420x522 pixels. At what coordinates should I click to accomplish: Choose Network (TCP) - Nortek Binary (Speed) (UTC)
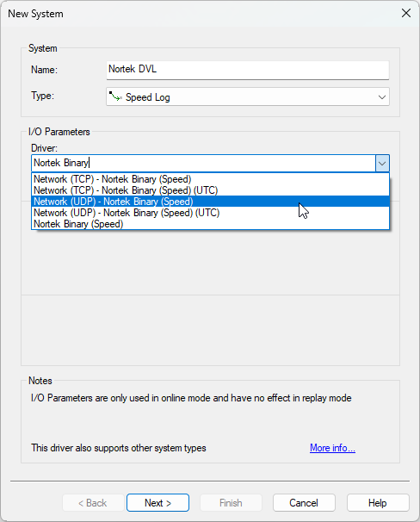(210, 190)
